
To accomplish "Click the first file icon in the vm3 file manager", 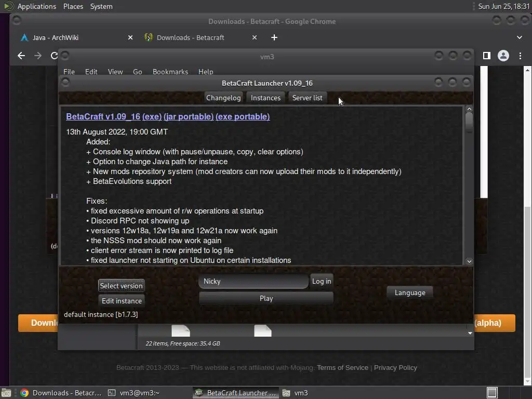I will [x=180, y=331].
